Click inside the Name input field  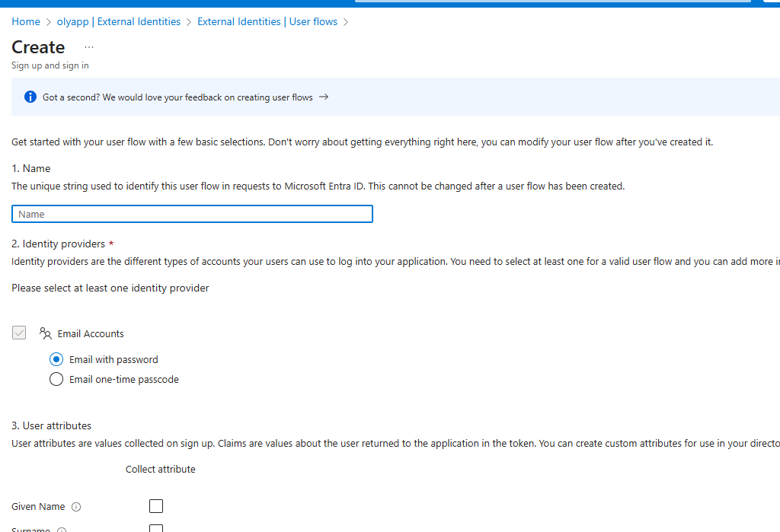(191, 214)
